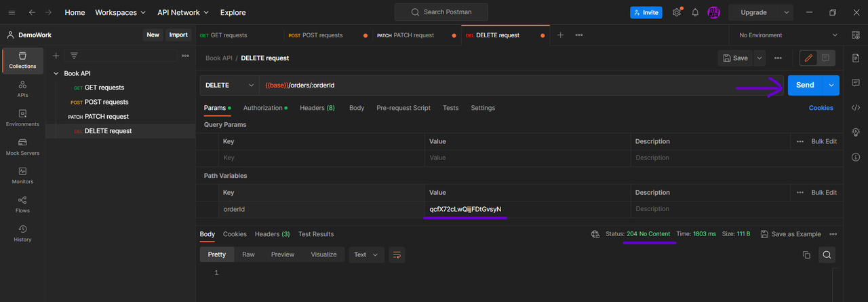The height and width of the screenshot is (302, 868).
Task: Add a new collection with plus icon
Action: 56,56
